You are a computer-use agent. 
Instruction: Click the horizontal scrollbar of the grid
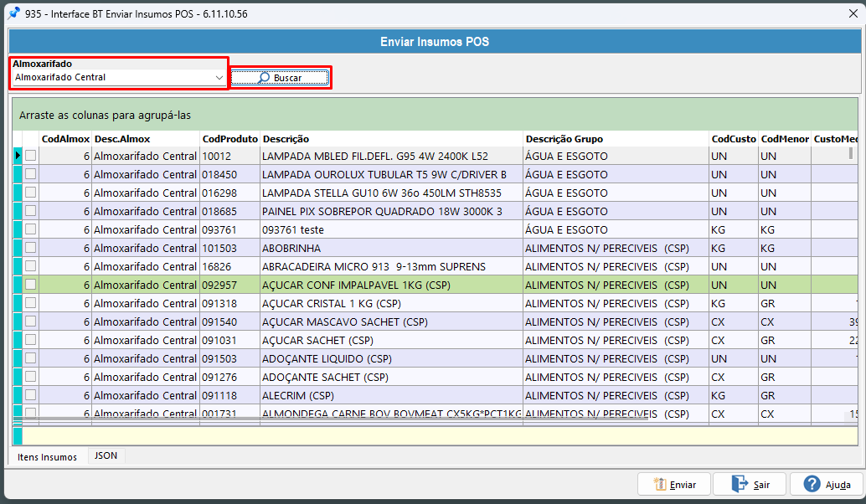(x=330, y=419)
